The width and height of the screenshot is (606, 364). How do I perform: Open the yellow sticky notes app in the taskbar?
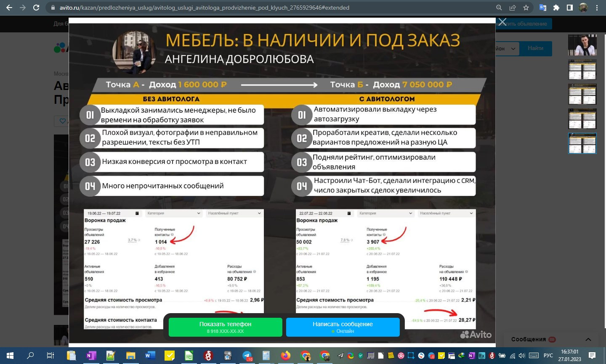(170, 356)
